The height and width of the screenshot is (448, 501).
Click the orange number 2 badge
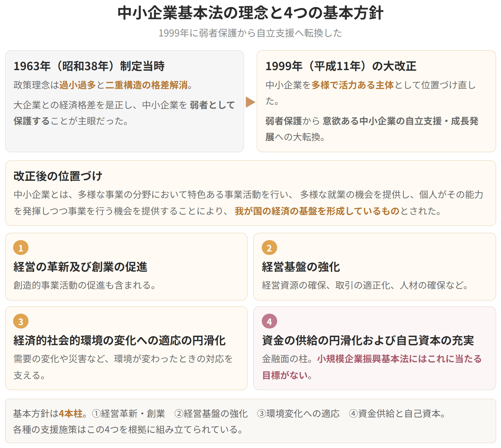tap(269, 248)
